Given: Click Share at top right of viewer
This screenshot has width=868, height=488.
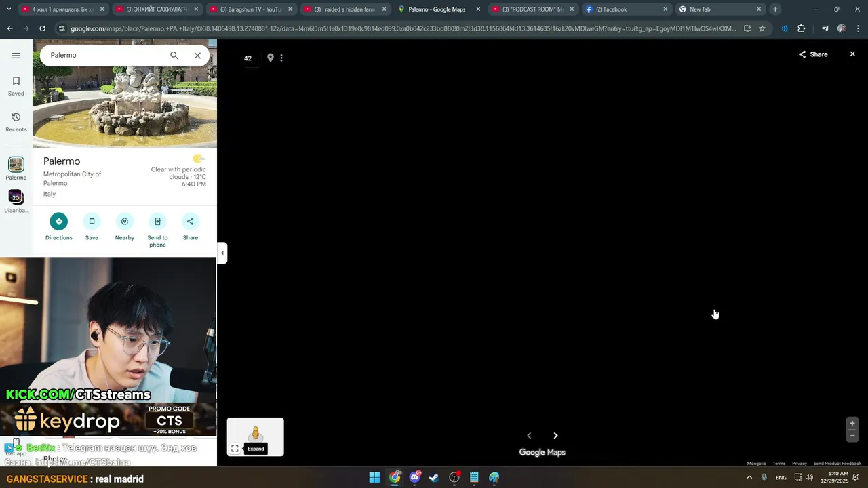Looking at the screenshot, I should tap(813, 54).
